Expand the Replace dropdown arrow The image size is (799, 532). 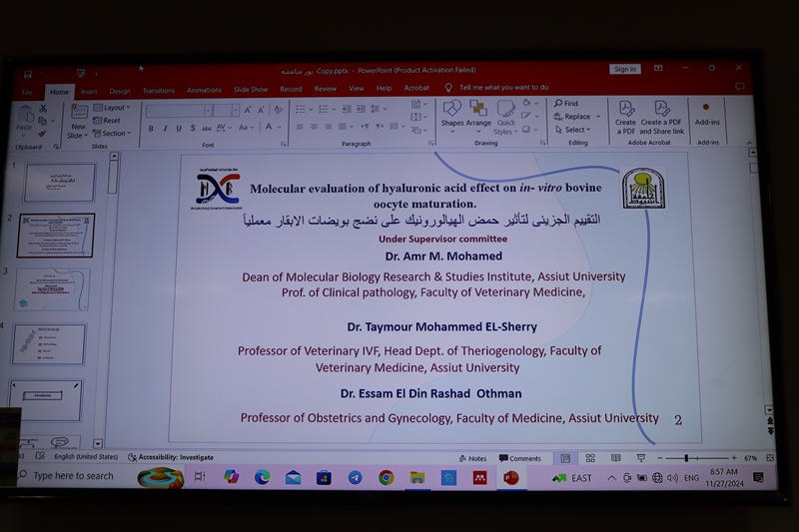pos(598,117)
